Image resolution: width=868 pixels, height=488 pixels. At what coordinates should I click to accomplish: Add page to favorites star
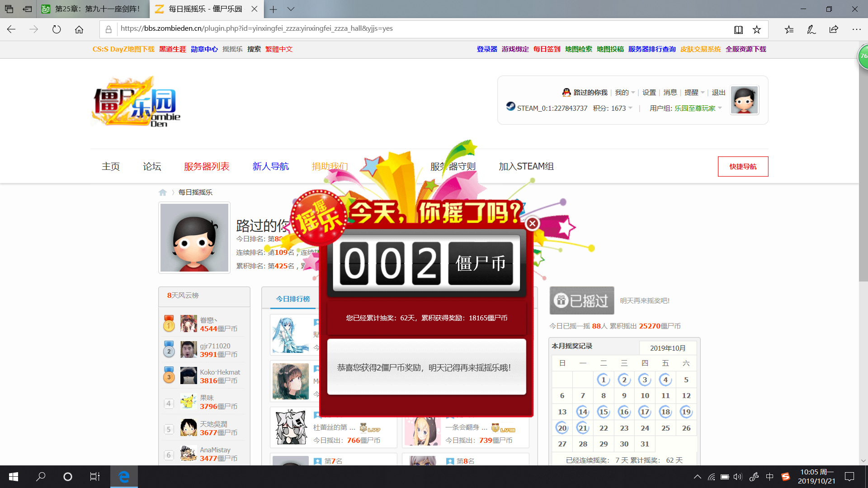757,29
